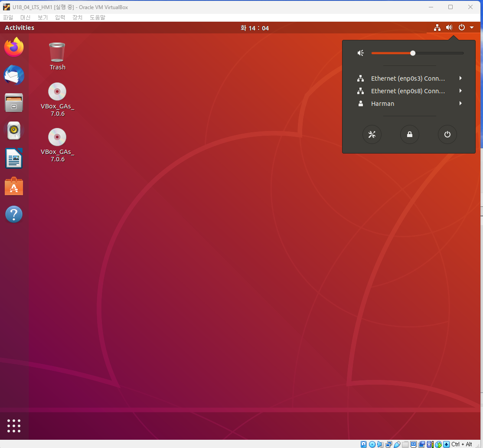The height and width of the screenshot is (448, 483).
Task: Click VirtualBox optical disc status icon
Action: click(x=372, y=444)
